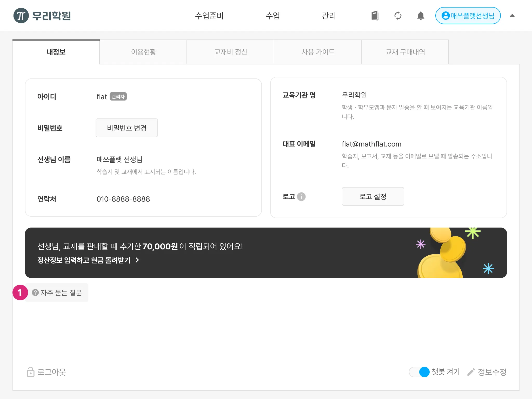Expand the 정산정보 입력하고 현금 돌려받기 chevron

tap(137, 260)
